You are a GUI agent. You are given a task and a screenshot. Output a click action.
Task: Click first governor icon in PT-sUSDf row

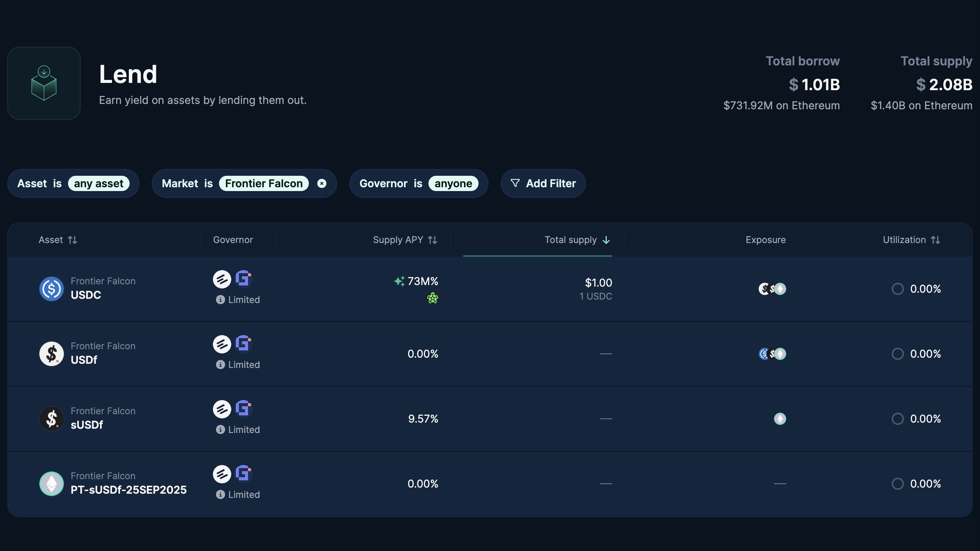[x=222, y=474]
